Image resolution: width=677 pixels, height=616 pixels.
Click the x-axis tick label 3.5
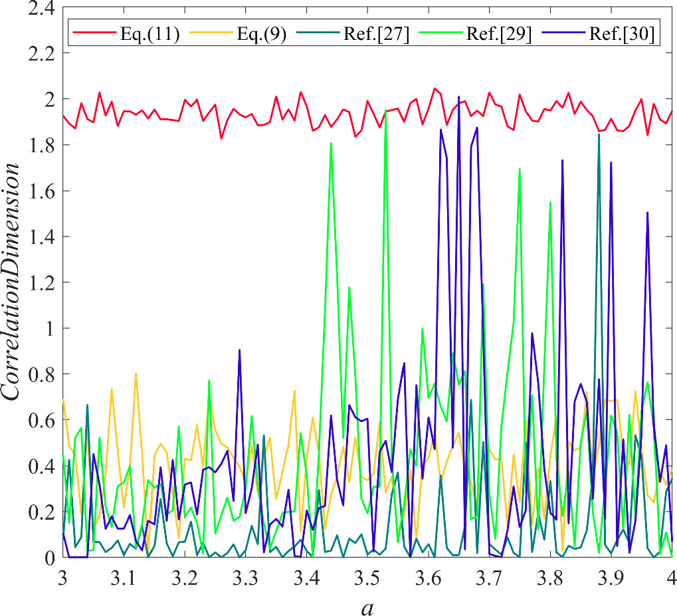tap(367, 578)
